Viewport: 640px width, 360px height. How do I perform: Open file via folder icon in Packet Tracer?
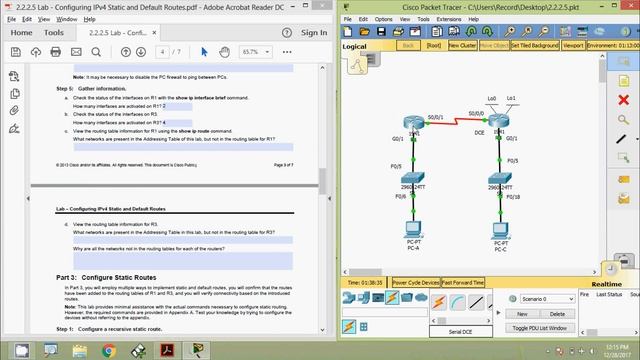pyautogui.click(x=364, y=31)
